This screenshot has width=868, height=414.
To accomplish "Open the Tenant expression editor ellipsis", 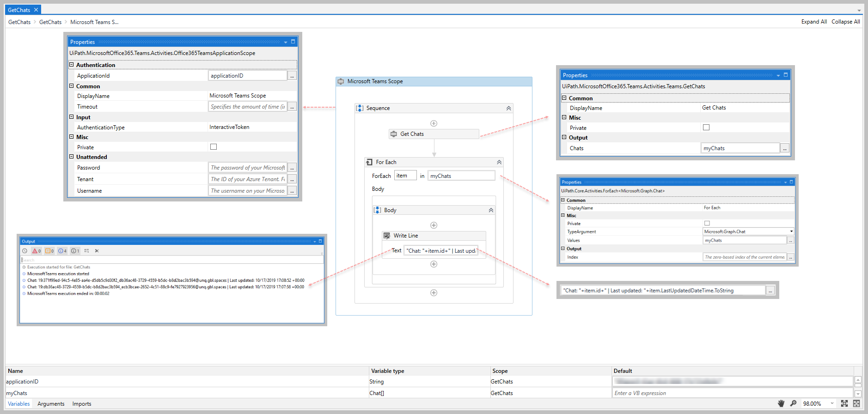I will pyautogui.click(x=292, y=179).
